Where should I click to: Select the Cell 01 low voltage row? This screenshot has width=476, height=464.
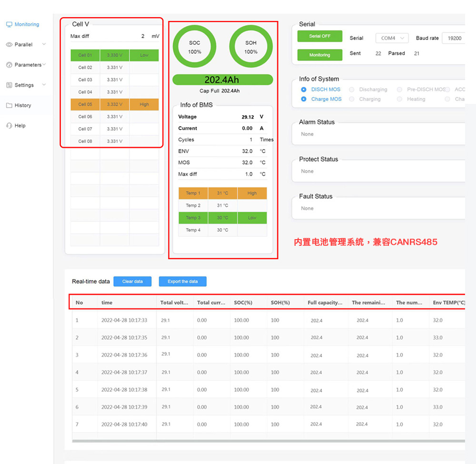click(x=115, y=55)
